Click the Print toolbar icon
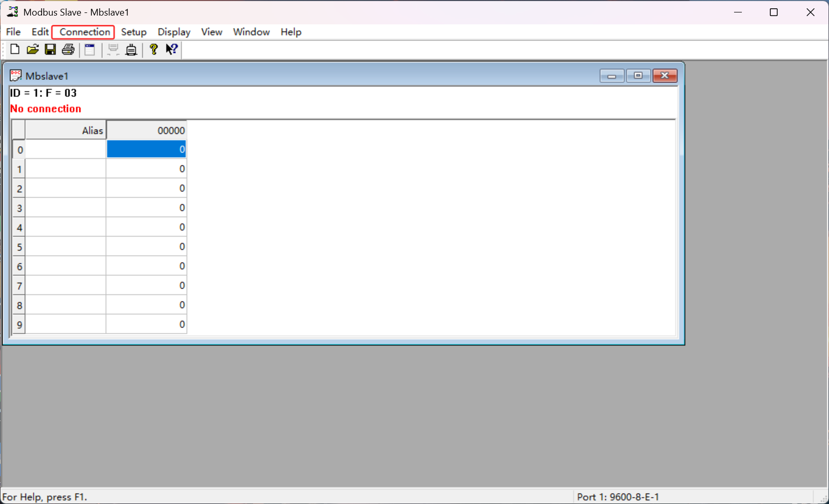 click(68, 49)
